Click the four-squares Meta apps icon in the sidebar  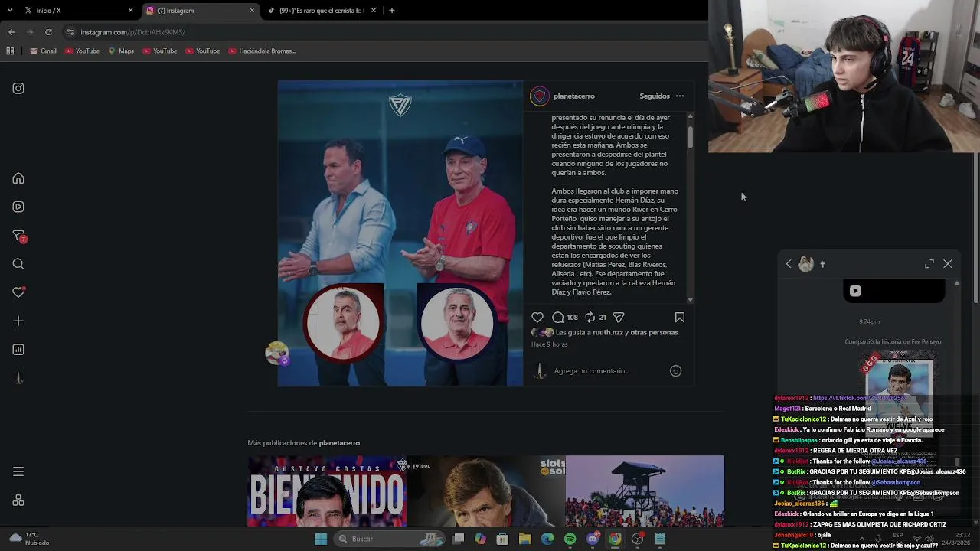[18, 500]
